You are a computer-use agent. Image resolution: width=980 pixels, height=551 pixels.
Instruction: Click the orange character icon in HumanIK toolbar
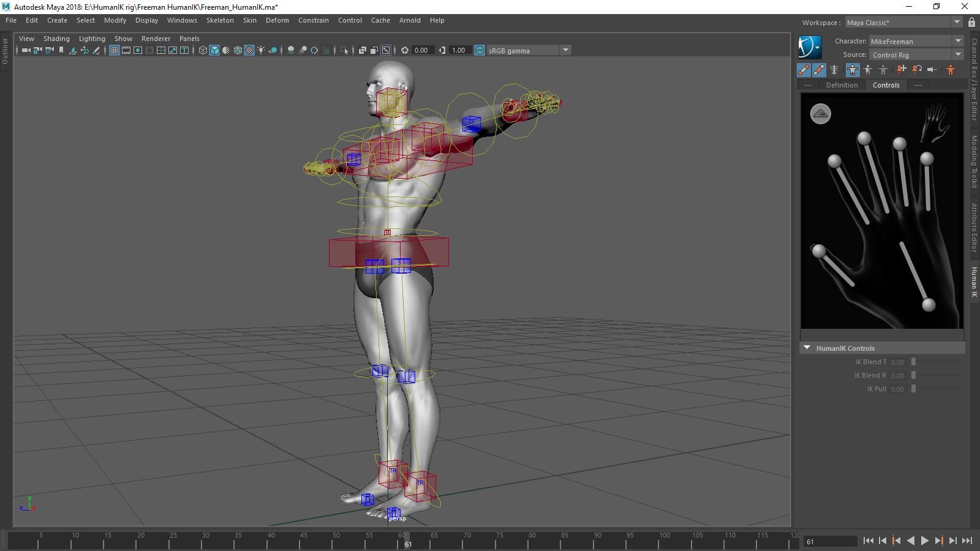(951, 70)
